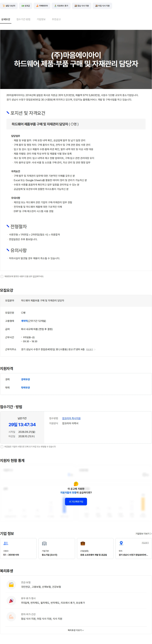Screen dimensions: 152x644
Task: Click the remaining time countdown 29일
Action: tap(22, 424)
